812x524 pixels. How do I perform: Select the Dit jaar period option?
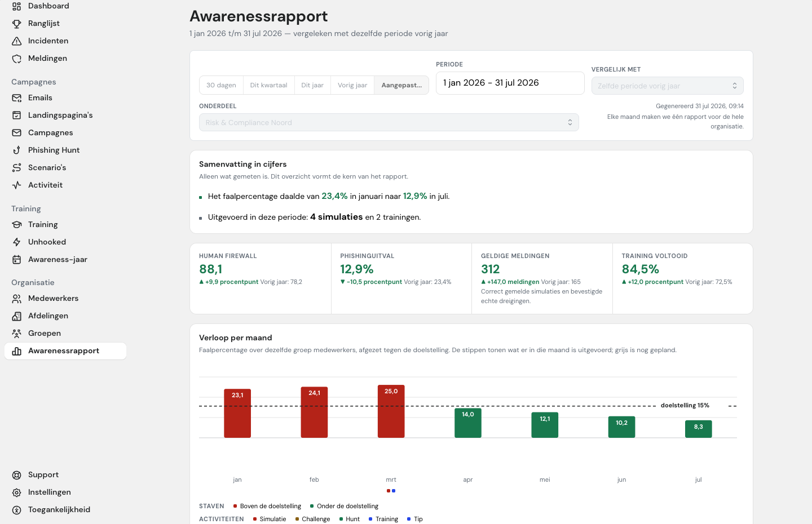coord(312,85)
